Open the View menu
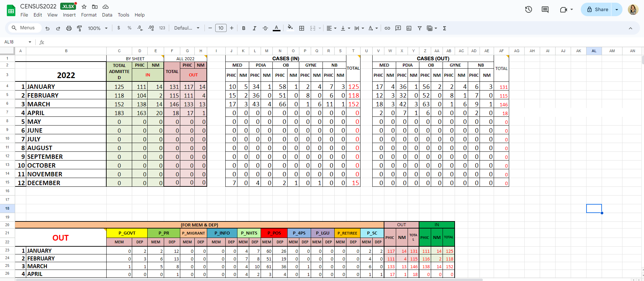The height and width of the screenshot is (281, 644). click(52, 15)
